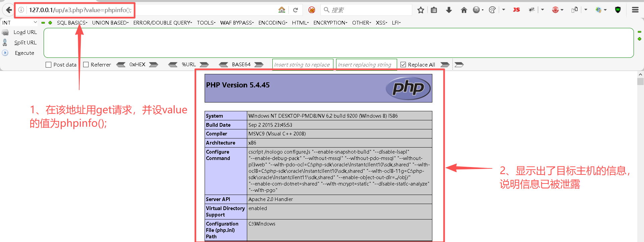Viewport: 644px width, 242px height.
Task: Go back with the browser back arrow
Action: [9, 10]
